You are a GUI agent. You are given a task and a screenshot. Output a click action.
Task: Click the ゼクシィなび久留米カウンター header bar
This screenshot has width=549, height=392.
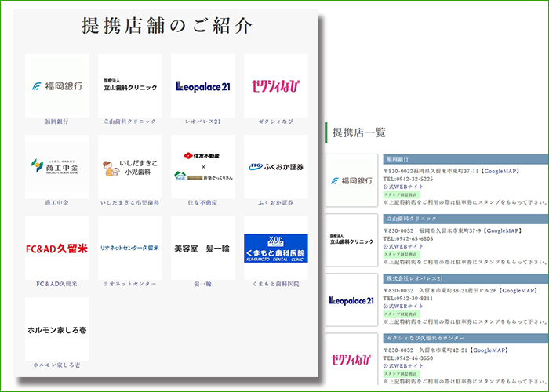pos(466,339)
